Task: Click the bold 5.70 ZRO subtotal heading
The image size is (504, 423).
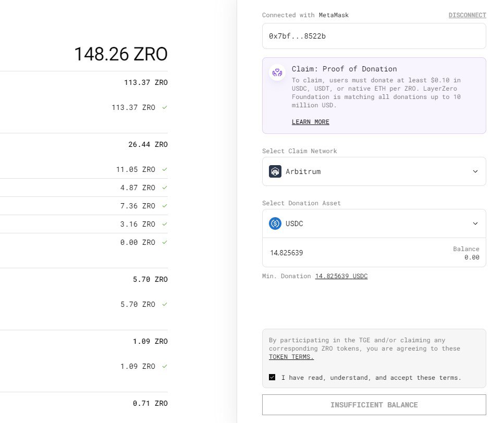Action: tap(151, 279)
